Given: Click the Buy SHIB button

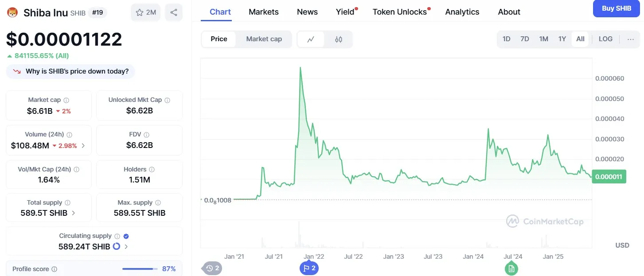Looking at the screenshot, I should coord(617,8).
